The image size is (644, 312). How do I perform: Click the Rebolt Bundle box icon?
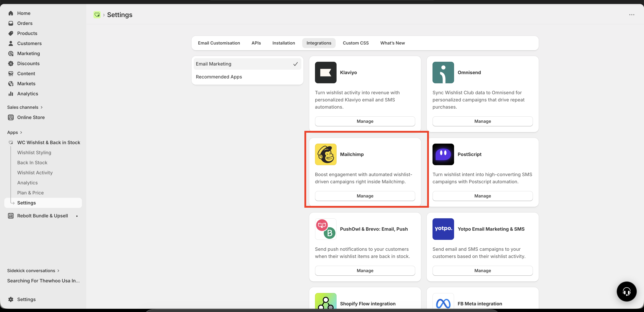(x=11, y=216)
